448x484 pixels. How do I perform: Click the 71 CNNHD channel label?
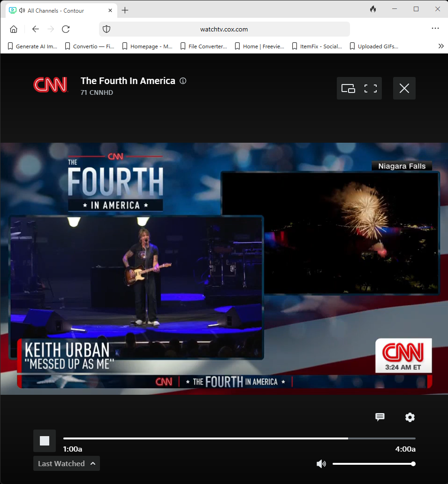point(97,92)
